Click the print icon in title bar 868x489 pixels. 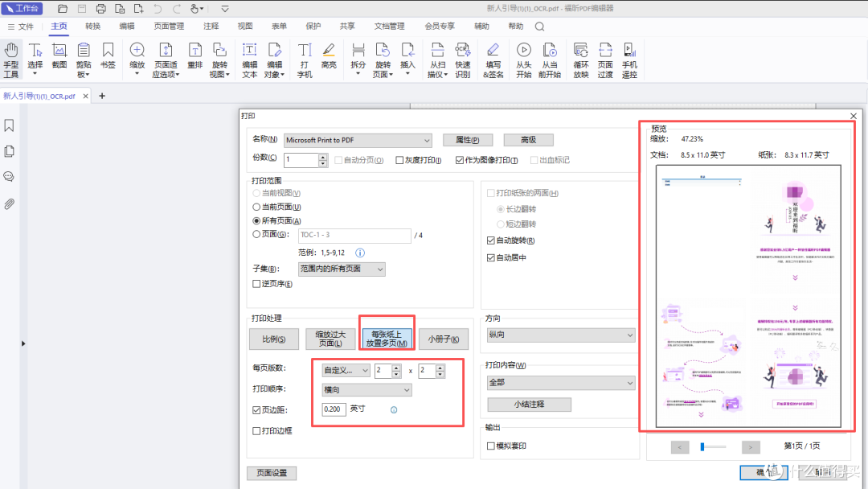point(100,8)
